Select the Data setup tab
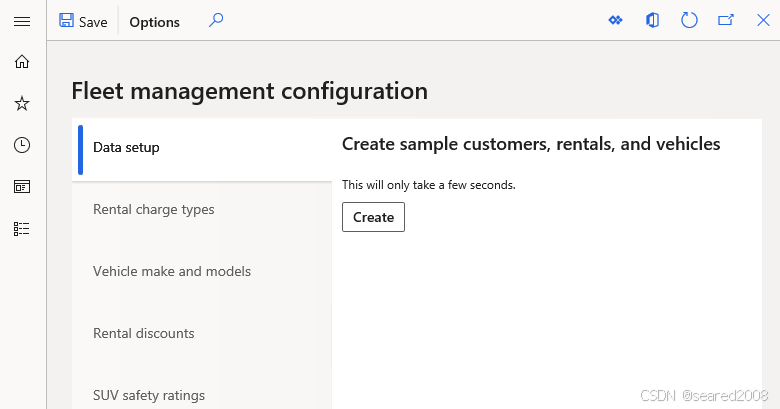 pos(127,148)
